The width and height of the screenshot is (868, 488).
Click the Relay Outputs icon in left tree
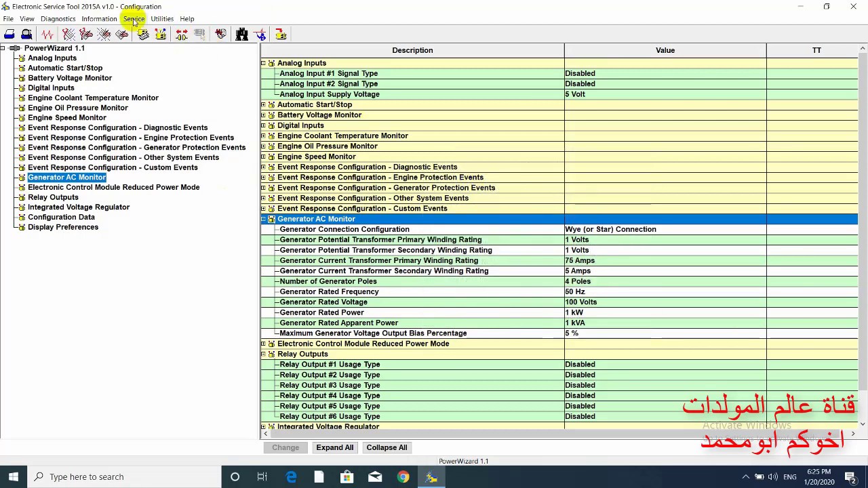(x=22, y=197)
